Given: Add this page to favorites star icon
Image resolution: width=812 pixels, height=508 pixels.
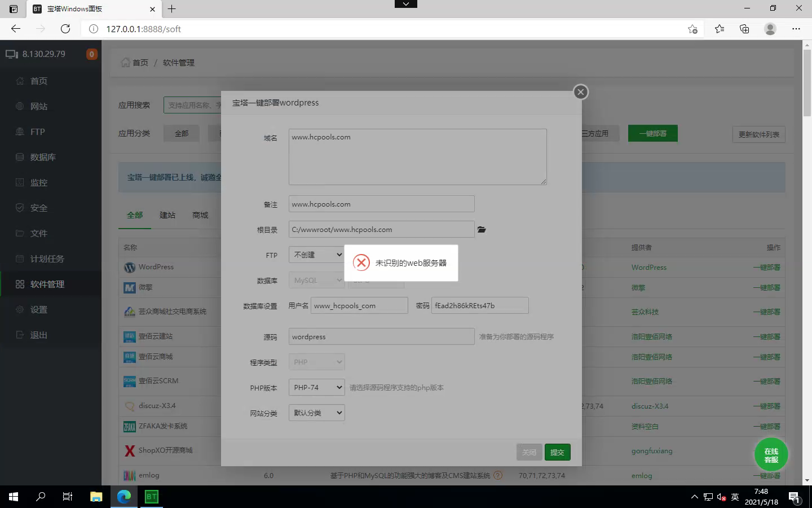Looking at the screenshot, I should pyautogui.click(x=692, y=29).
